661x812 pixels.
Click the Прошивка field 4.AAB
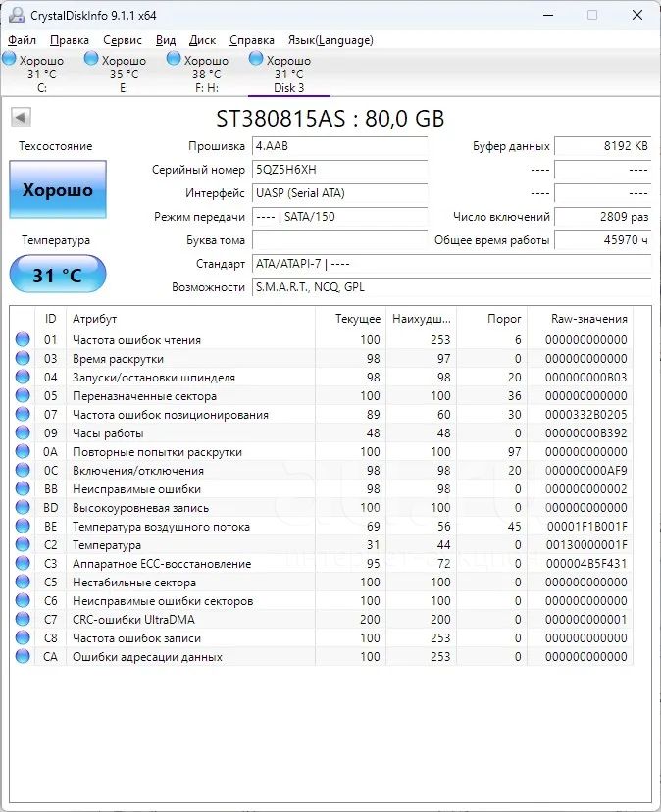tap(340, 146)
